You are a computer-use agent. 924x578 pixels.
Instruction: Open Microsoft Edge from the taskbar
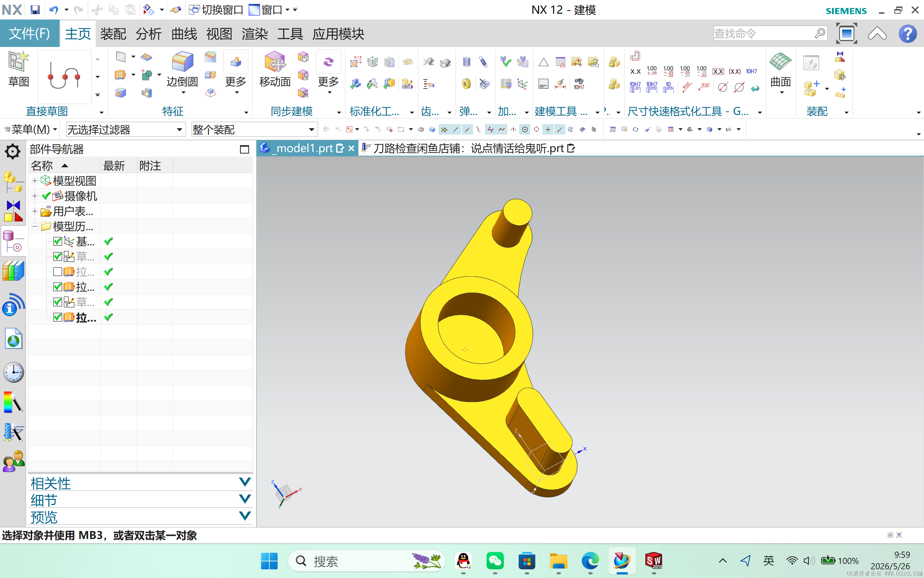click(x=590, y=561)
